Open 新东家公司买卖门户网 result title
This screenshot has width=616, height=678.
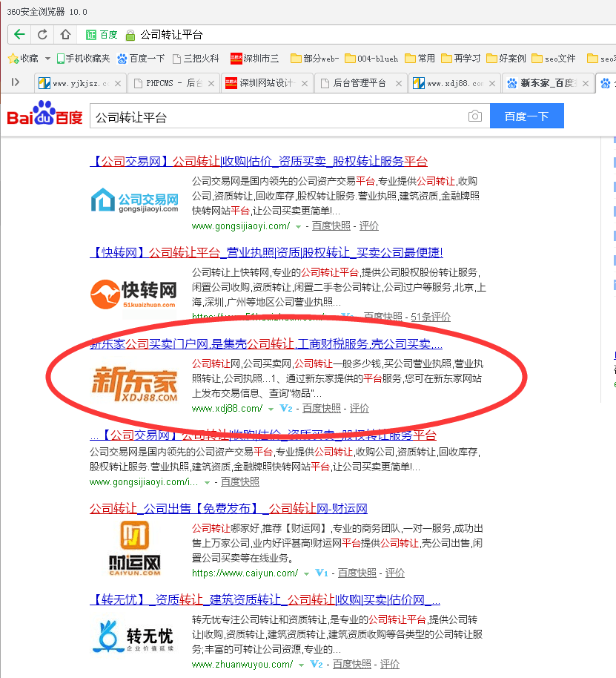point(266,343)
